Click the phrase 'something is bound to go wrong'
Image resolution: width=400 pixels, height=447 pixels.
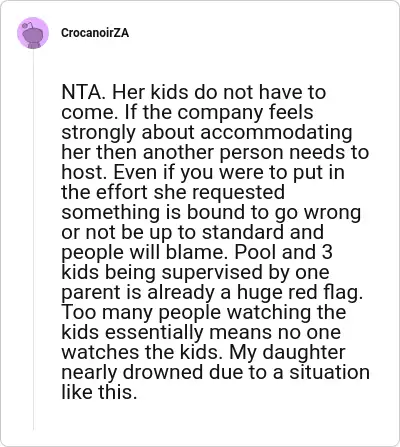point(211,212)
